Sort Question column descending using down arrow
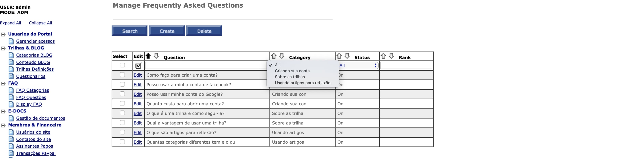Image resolution: width=644 pixels, height=158 pixels. (x=156, y=56)
